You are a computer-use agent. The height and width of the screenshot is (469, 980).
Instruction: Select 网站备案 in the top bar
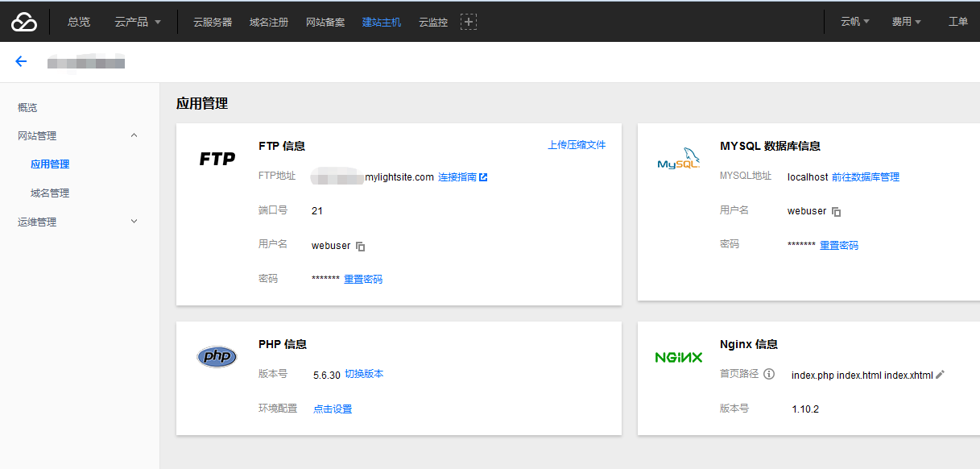tap(325, 22)
